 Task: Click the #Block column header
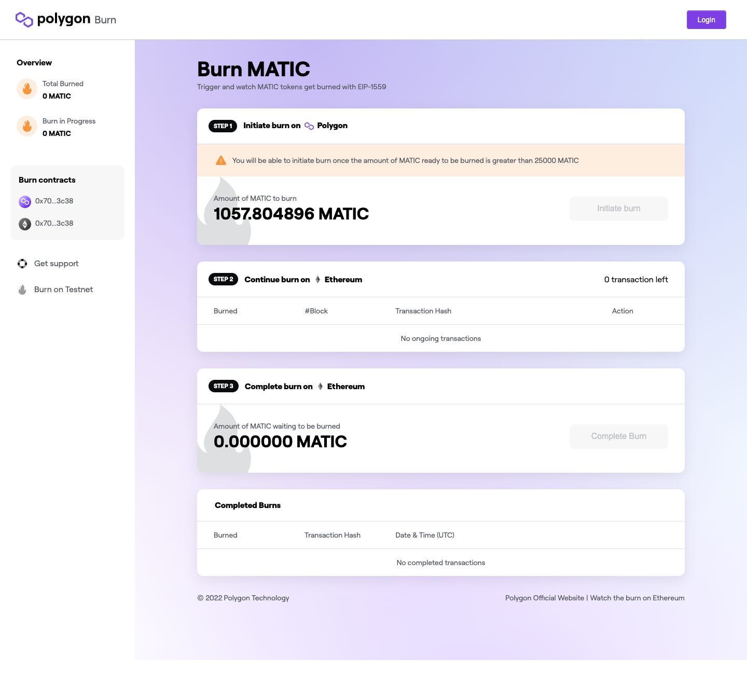[x=316, y=311]
